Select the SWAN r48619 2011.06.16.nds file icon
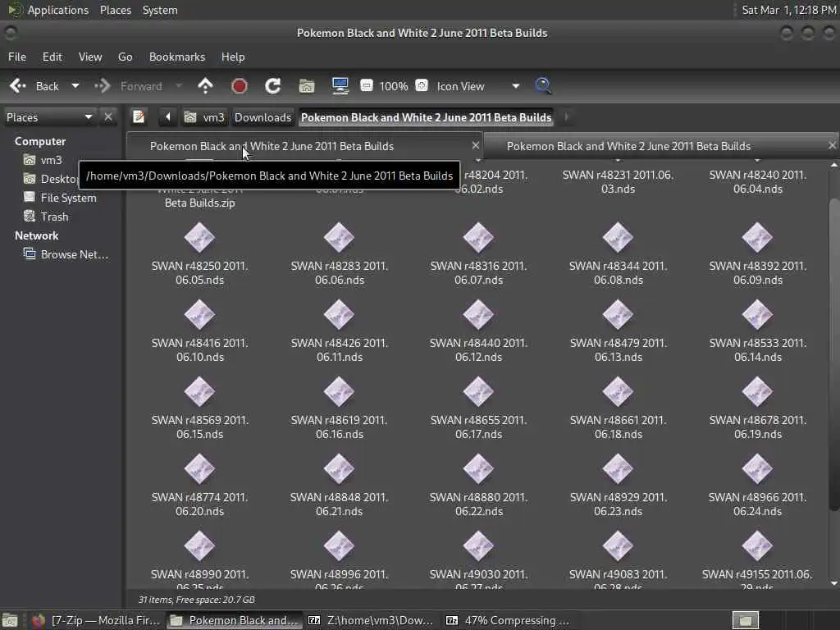The width and height of the screenshot is (840, 630). (x=339, y=391)
